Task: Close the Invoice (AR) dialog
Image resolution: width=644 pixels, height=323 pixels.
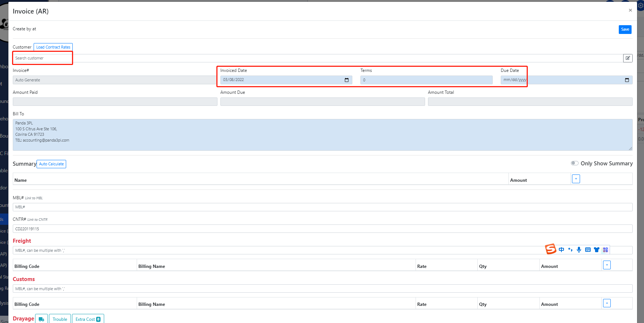Action: [630, 10]
